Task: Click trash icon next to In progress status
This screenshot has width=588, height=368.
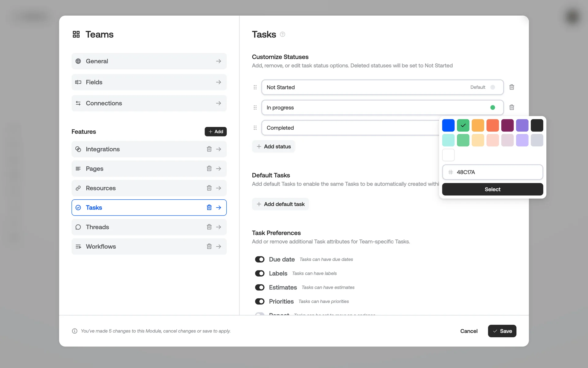Action: tap(511, 107)
